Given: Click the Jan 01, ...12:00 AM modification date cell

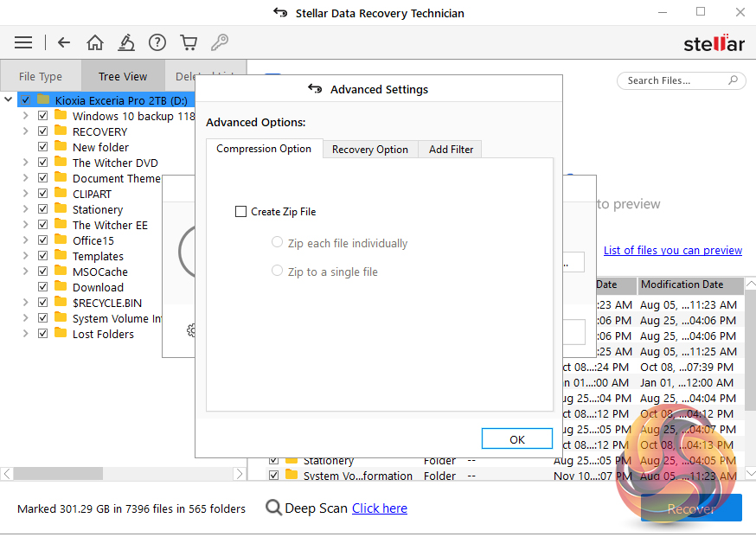Looking at the screenshot, I should point(687,383).
